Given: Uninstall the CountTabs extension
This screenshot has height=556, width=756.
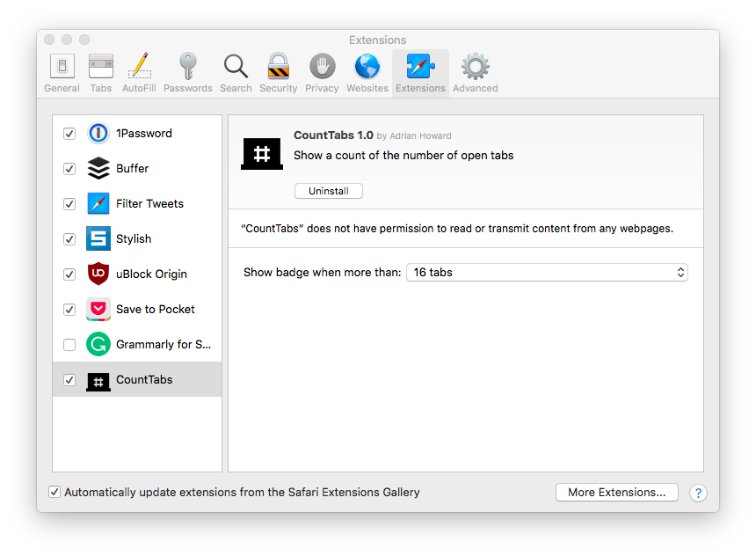Looking at the screenshot, I should coord(329,191).
